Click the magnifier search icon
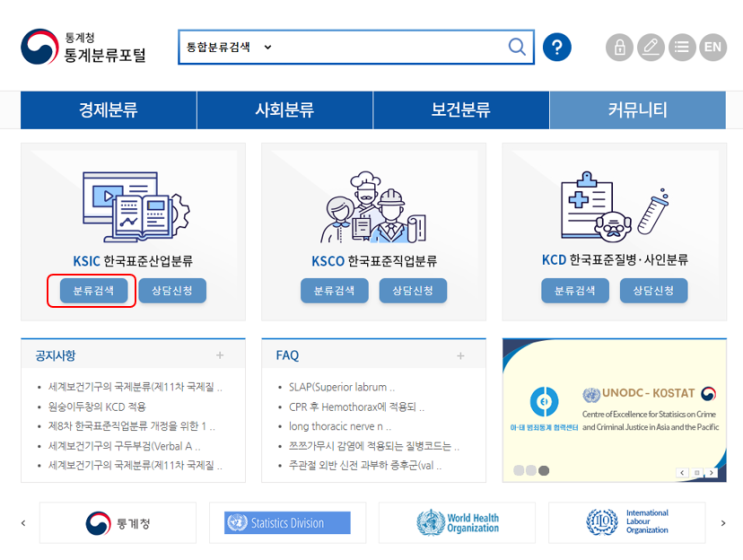This screenshot has width=743, height=560. [516, 47]
